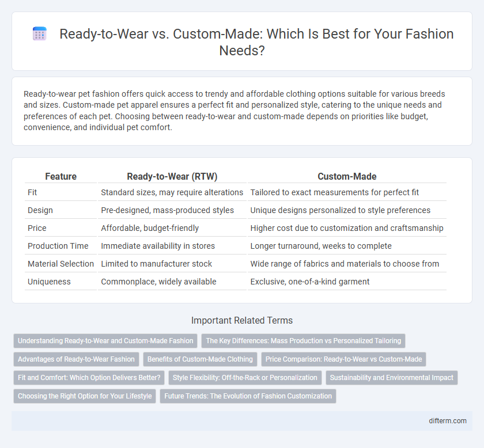Click 'Longer turnaround, weeks to complete' cell
This screenshot has height=448, width=484.
coord(347,246)
